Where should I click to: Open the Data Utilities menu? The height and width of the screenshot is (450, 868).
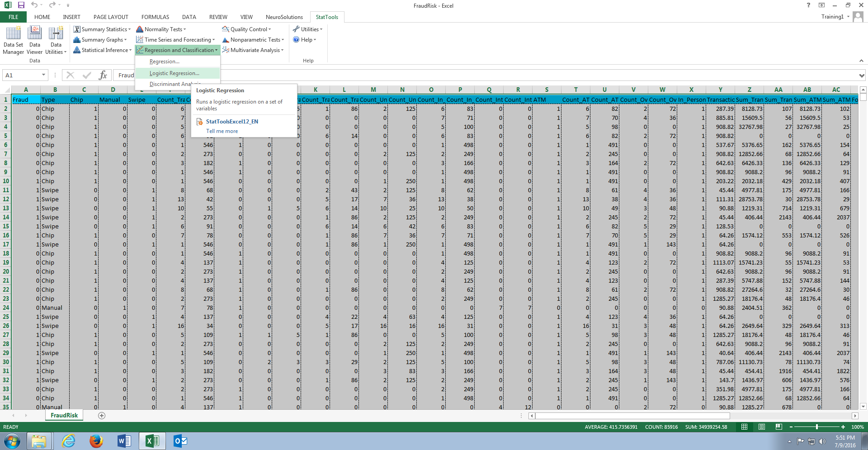click(56, 40)
